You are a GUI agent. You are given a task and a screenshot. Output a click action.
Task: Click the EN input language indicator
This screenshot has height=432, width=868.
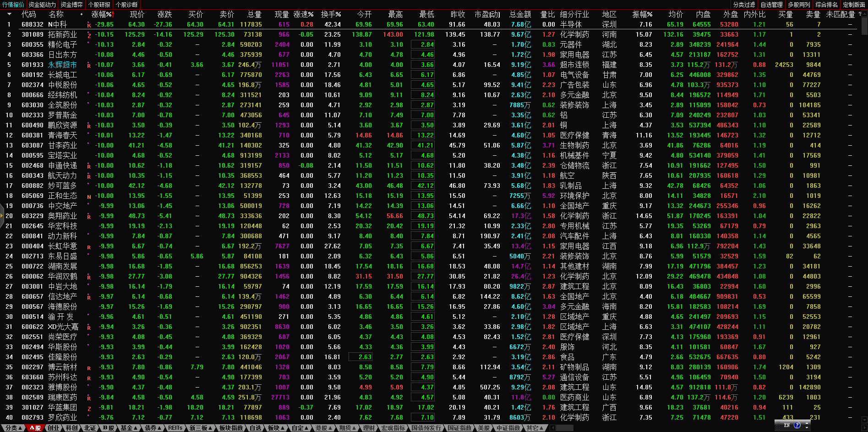(x=786, y=426)
